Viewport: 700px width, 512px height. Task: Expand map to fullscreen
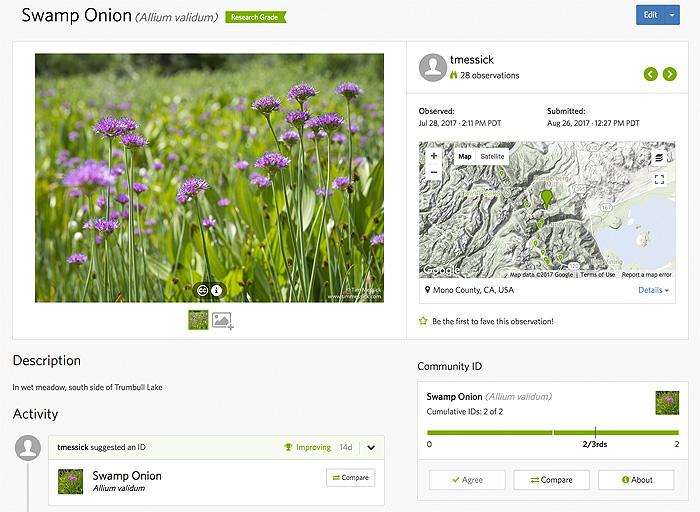coord(659,180)
